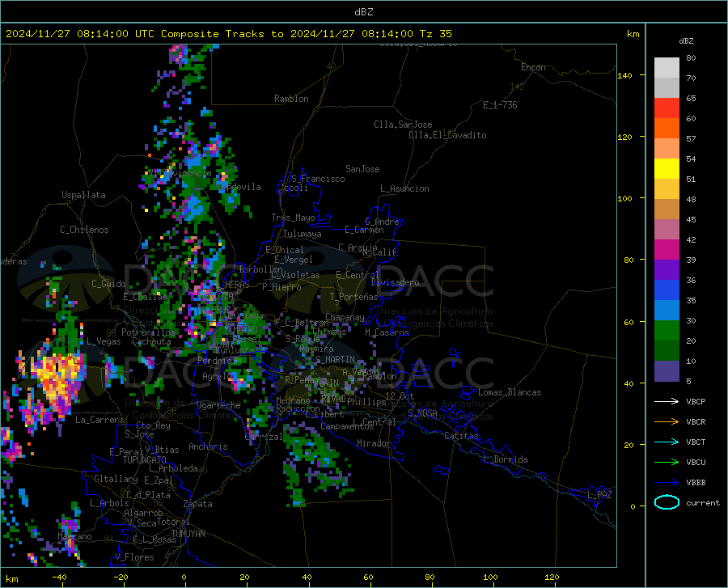Click the Uspallata place label
The height and width of the screenshot is (588, 728).
tap(83, 195)
